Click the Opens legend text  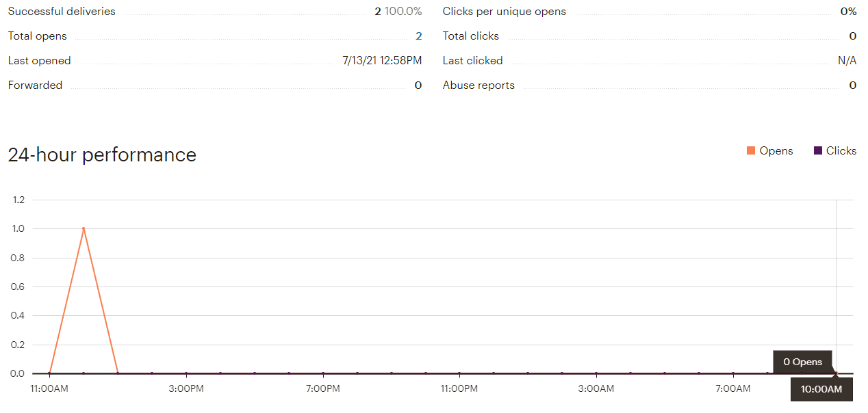[776, 151]
